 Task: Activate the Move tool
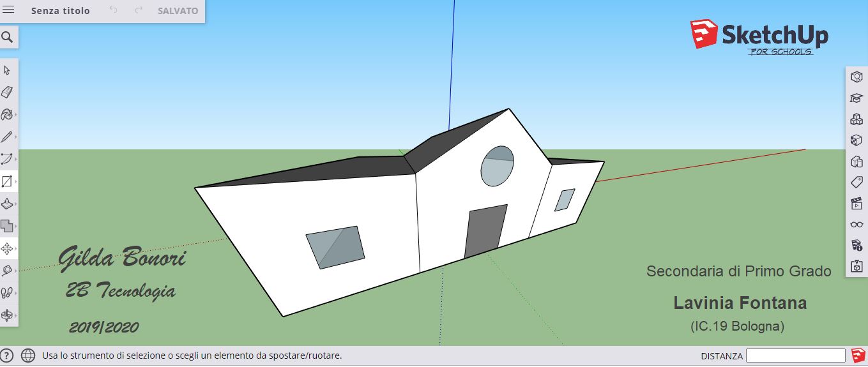[x=7, y=248]
